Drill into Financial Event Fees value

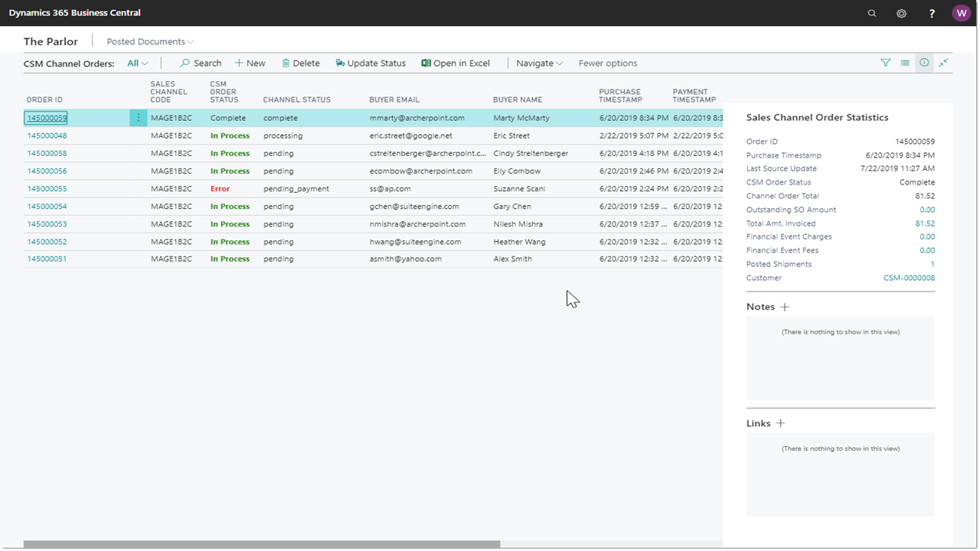927,250
